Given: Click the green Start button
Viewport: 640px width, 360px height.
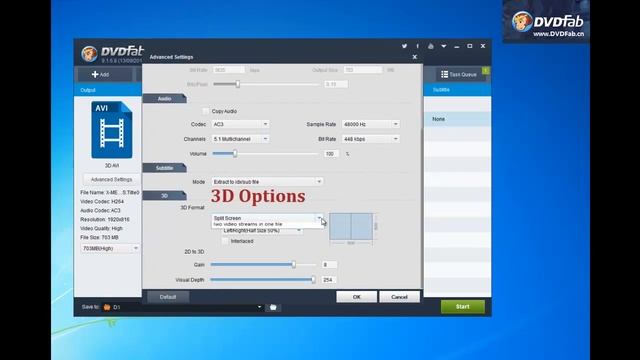Looking at the screenshot, I should coord(462,307).
